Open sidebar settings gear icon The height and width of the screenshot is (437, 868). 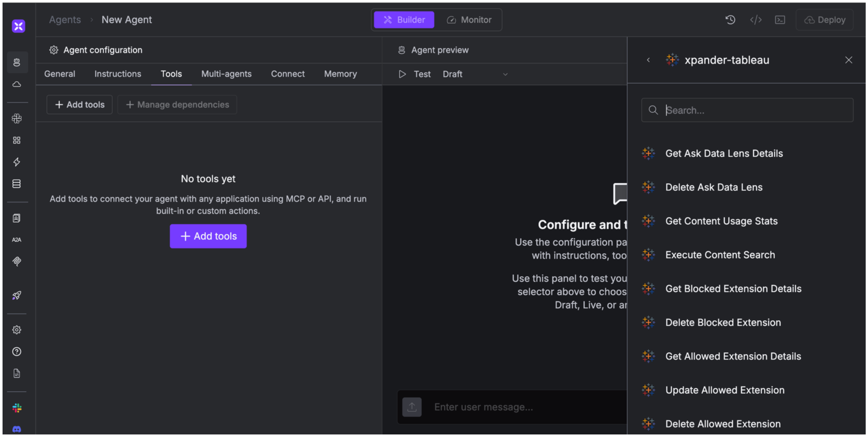[17, 330]
